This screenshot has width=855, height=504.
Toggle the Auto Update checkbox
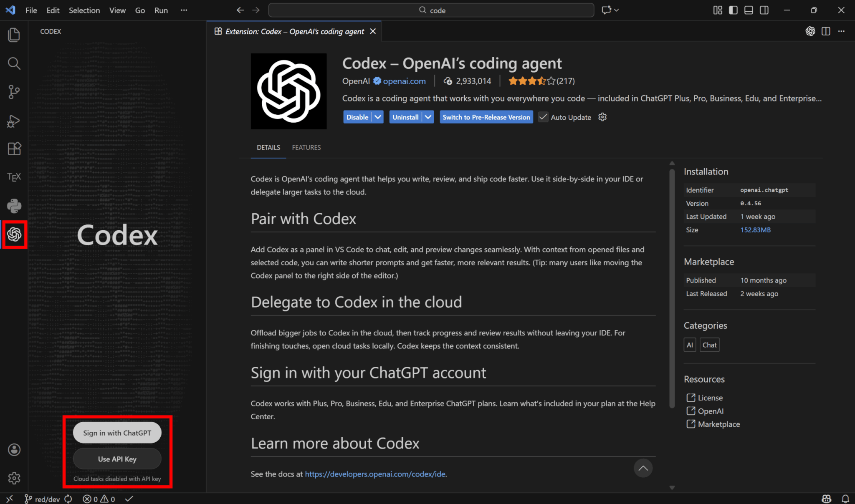point(543,117)
